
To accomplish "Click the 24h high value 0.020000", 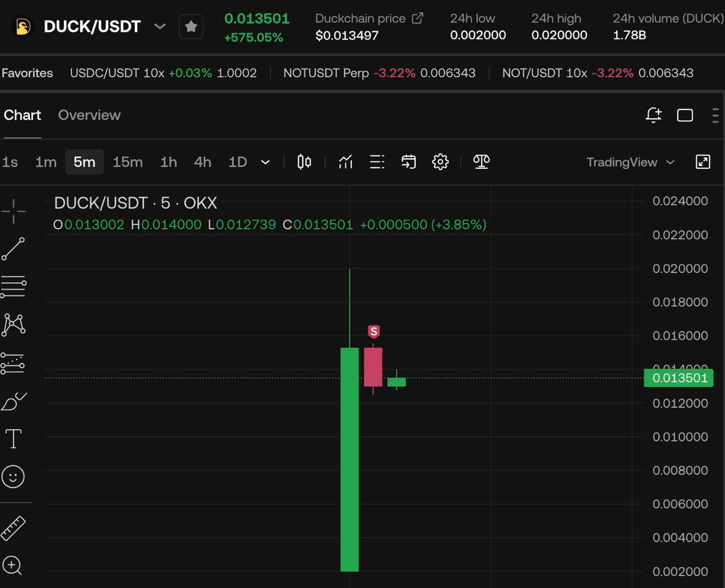I will point(559,35).
